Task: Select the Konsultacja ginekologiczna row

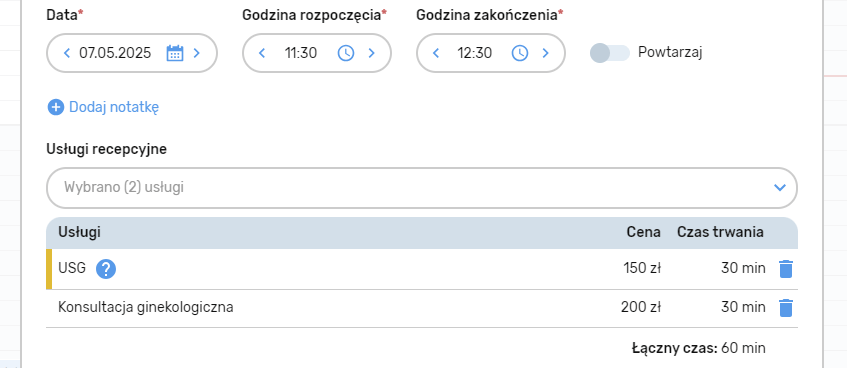Action: [x=422, y=308]
